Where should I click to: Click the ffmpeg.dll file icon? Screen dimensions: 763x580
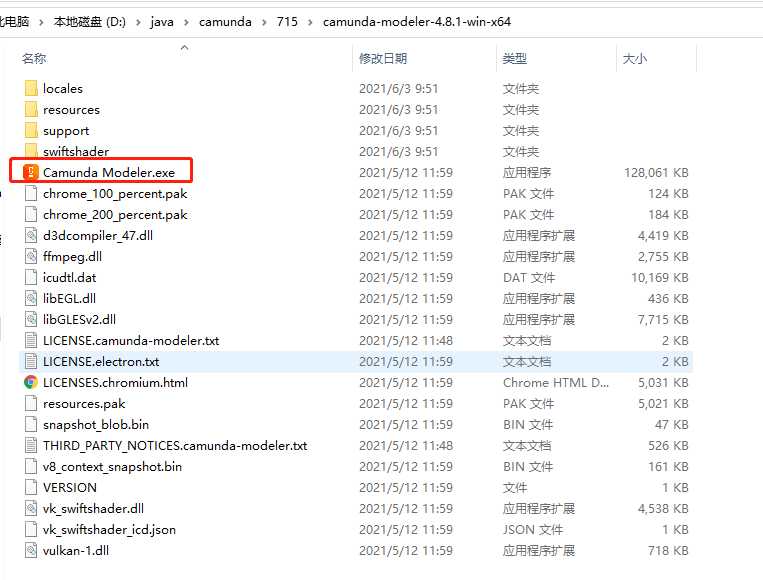(x=31, y=256)
